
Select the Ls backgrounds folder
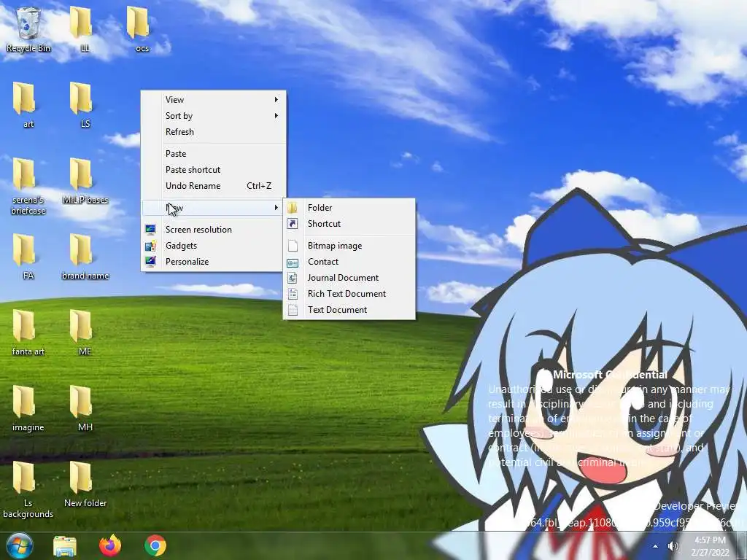click(28, 489)
